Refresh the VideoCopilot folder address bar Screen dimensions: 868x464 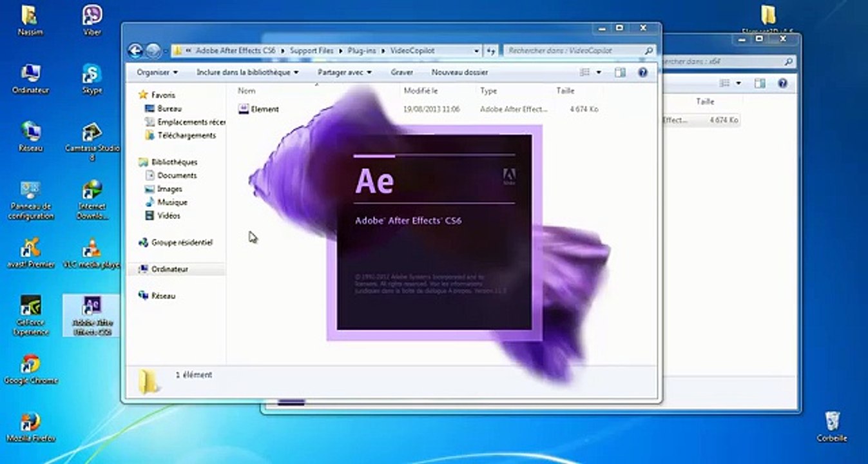[x=491, y=50]
